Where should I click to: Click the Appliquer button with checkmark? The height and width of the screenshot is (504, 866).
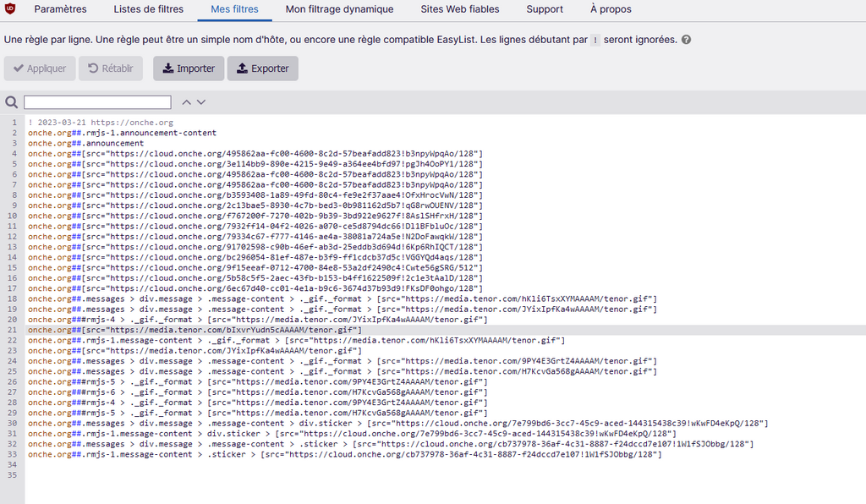click(x=40, y=68)
